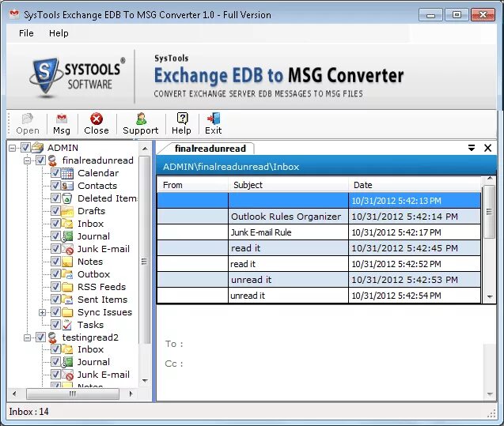Uncheck the Drafts folder checkbox
The width and height of the screenshot is (504, 426).
pos(55,211)
